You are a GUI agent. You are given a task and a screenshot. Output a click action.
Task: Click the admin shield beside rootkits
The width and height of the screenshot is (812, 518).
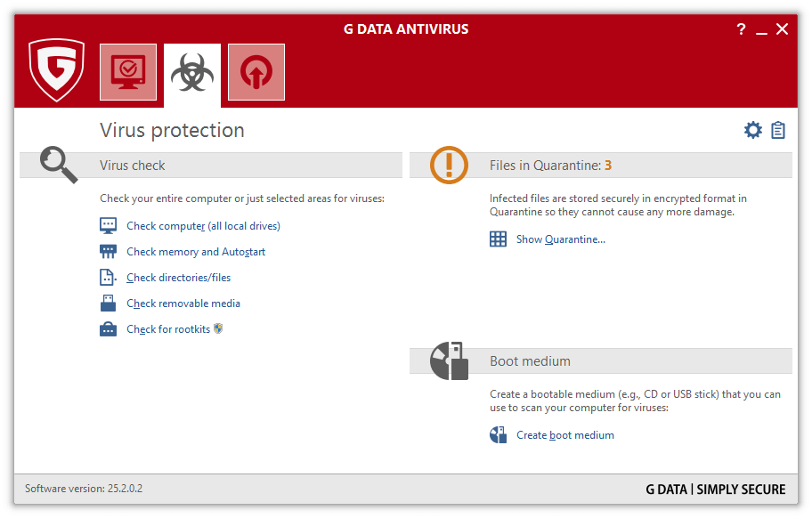218,328
